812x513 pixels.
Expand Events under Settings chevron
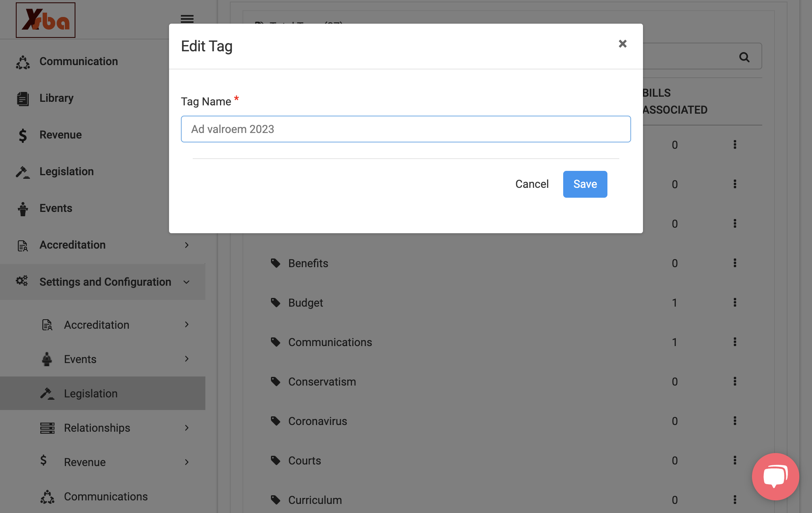point(186,359)
